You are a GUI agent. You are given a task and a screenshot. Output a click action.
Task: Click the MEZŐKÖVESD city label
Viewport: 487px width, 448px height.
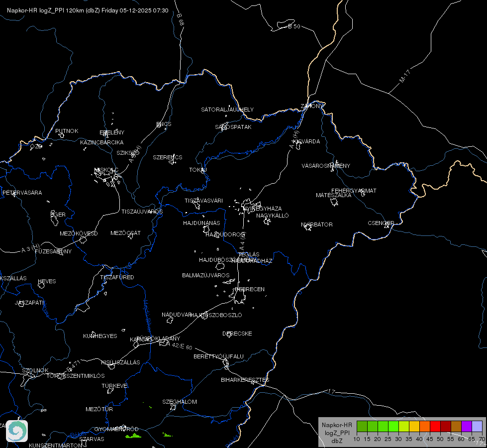pos(79,233)
